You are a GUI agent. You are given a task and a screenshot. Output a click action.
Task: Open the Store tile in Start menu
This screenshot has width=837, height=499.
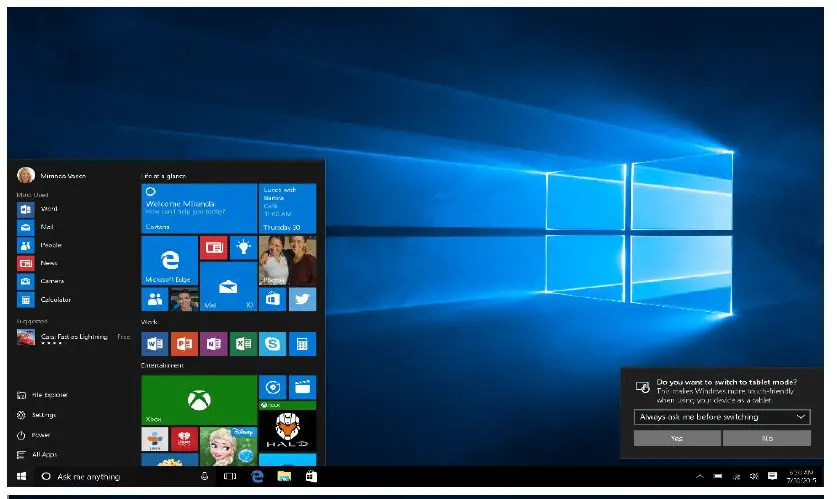pos(273,299)
